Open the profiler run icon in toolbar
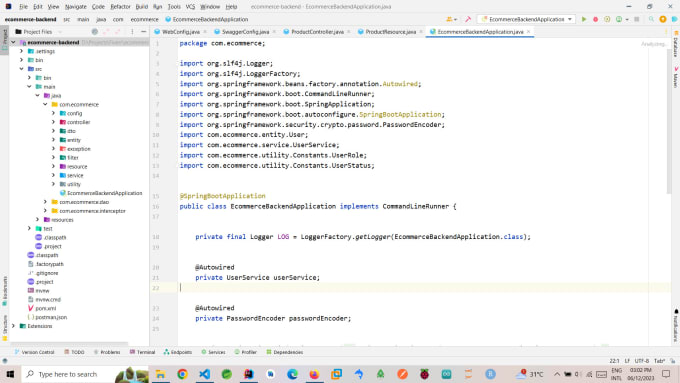680x383 pixels. pos(619,19)
